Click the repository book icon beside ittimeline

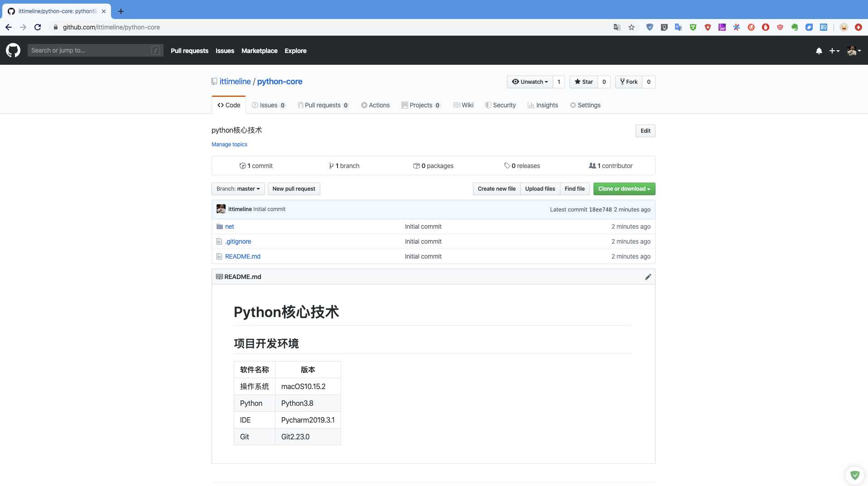click(214, 82)
